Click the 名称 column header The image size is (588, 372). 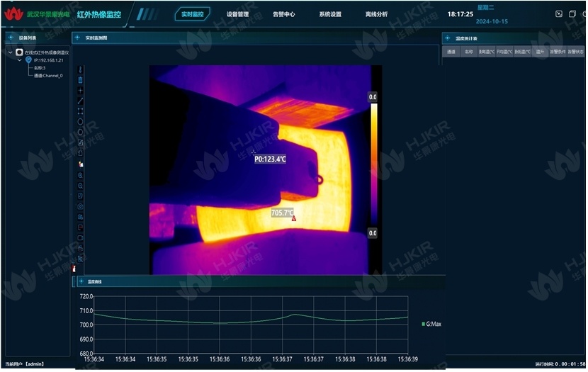[x=469, y=52]
